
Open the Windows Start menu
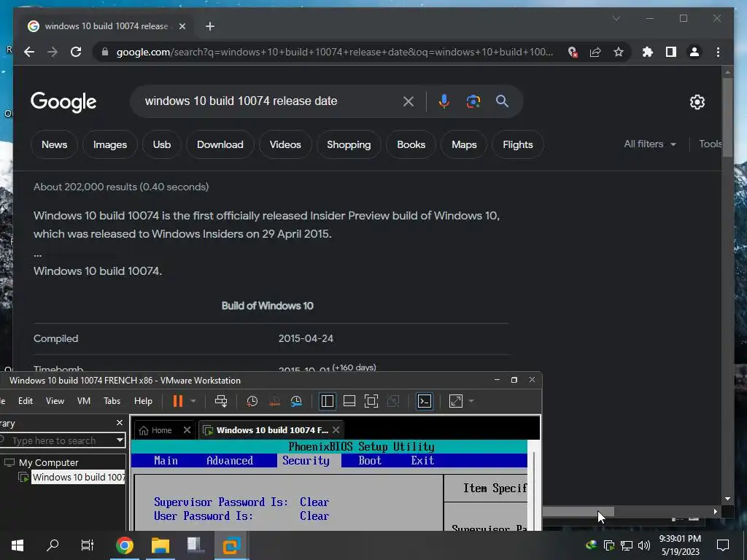pos(18,545)
